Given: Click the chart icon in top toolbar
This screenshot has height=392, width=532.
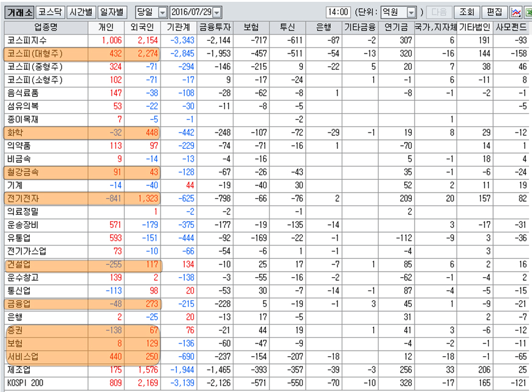Looking at the screenshot, I should coord(516,12).
